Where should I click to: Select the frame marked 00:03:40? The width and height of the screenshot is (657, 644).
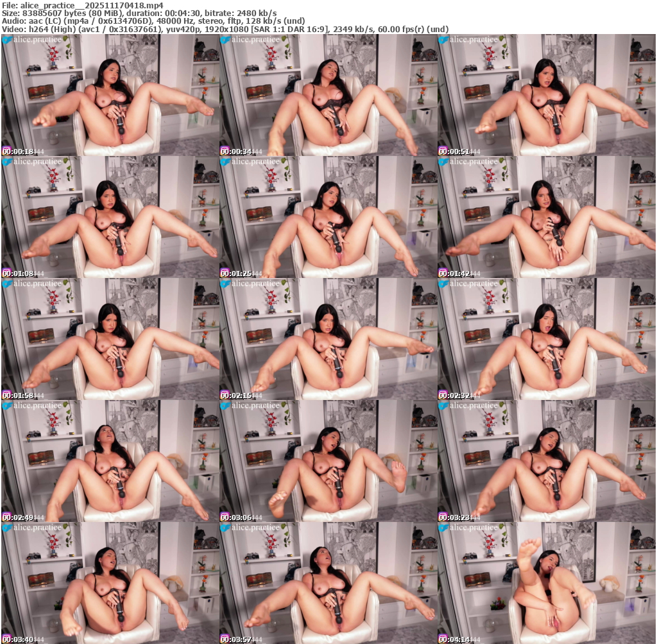click(x=110, y=583)
